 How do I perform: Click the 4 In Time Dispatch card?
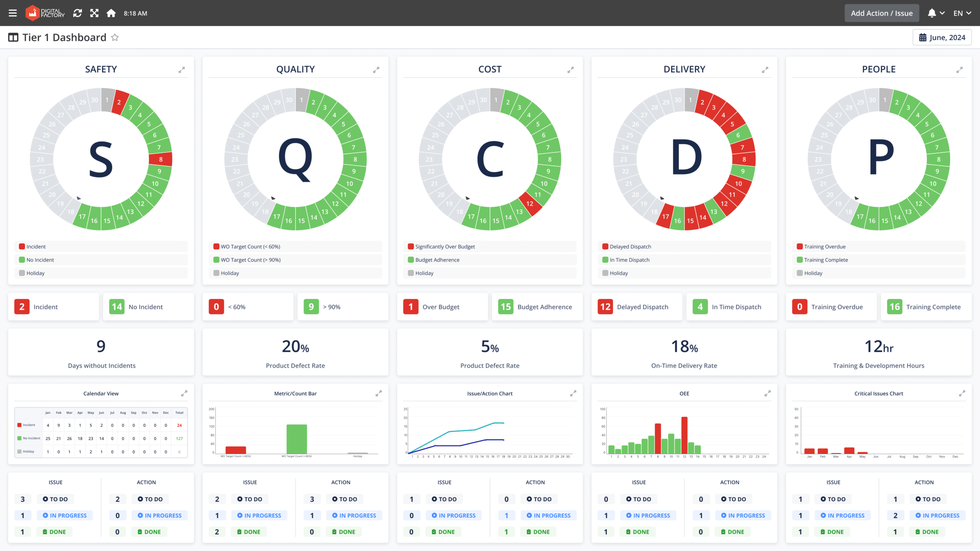coord(732,306)
